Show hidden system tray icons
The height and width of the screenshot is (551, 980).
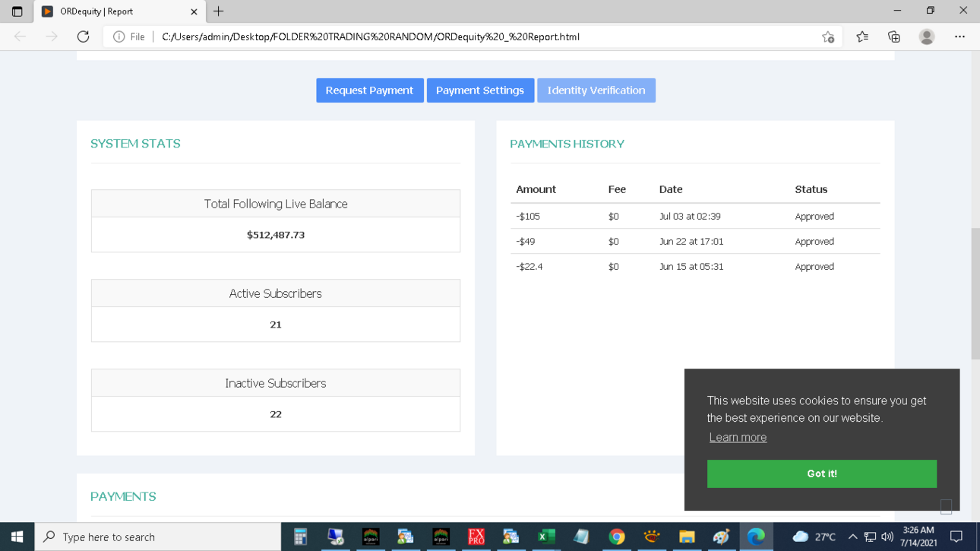[x=852, y=537]
